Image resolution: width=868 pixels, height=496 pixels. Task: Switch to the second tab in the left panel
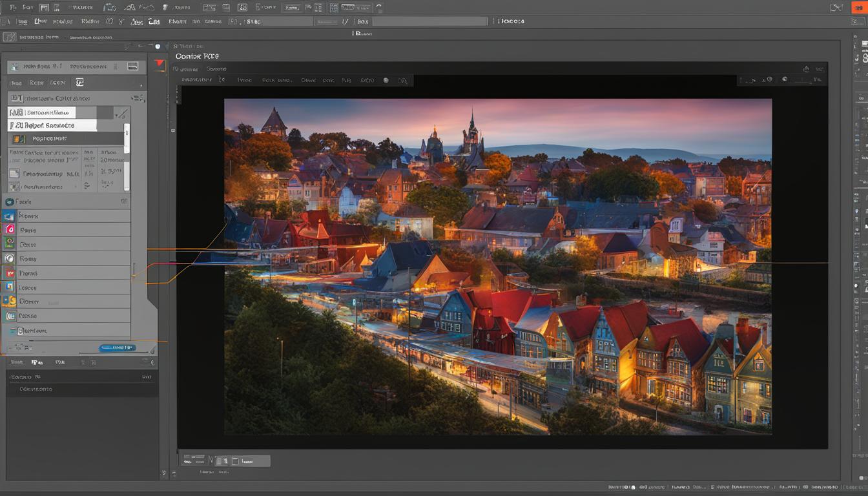[37, 83]
